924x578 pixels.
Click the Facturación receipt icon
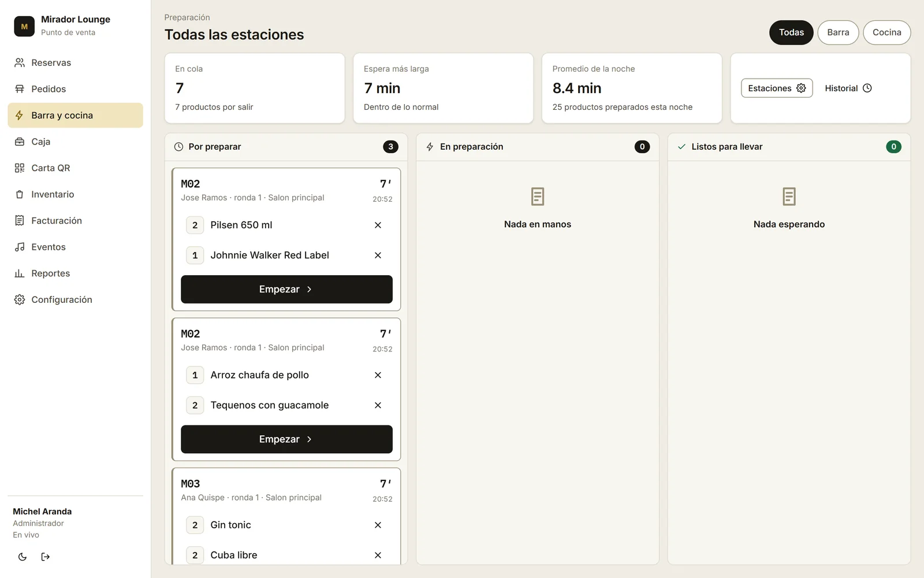click(x=20, y=221)
